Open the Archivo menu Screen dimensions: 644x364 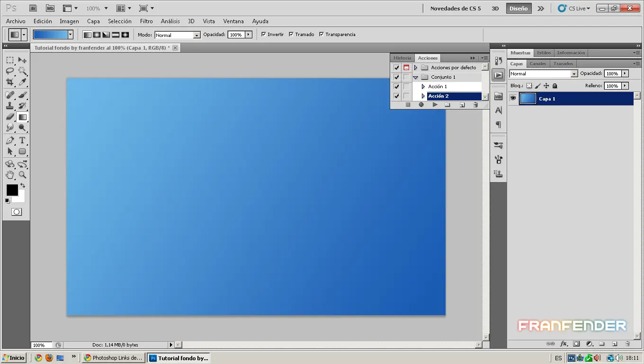tap(16, 21)
